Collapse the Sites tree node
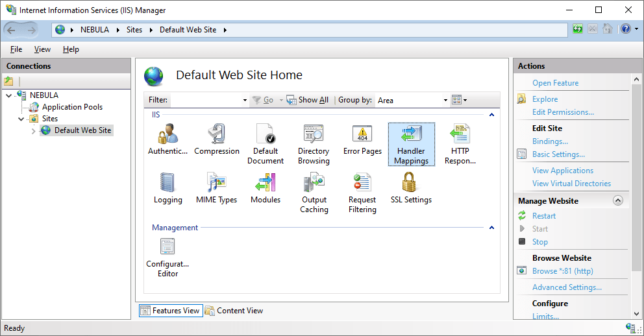 [21, 119]
